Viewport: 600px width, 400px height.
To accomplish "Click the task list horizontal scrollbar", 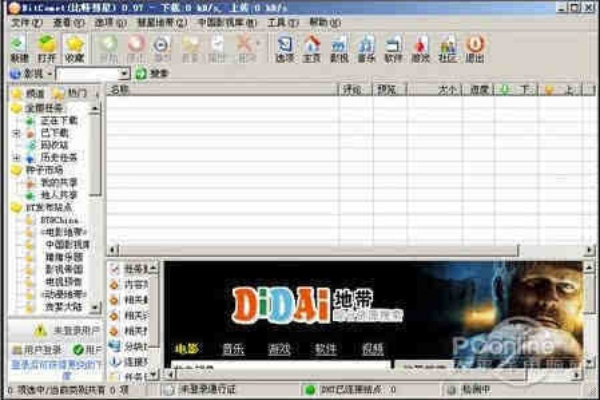I will click(318, 250).
